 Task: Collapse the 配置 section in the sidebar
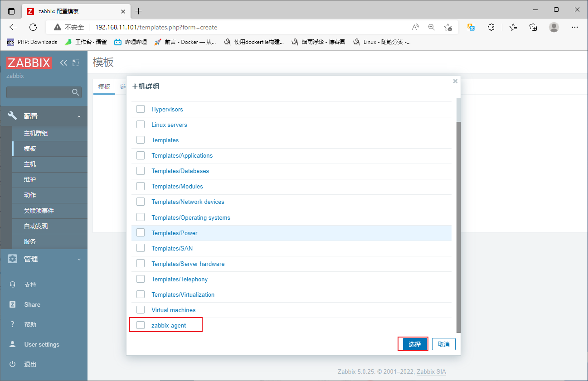(44, 116)
